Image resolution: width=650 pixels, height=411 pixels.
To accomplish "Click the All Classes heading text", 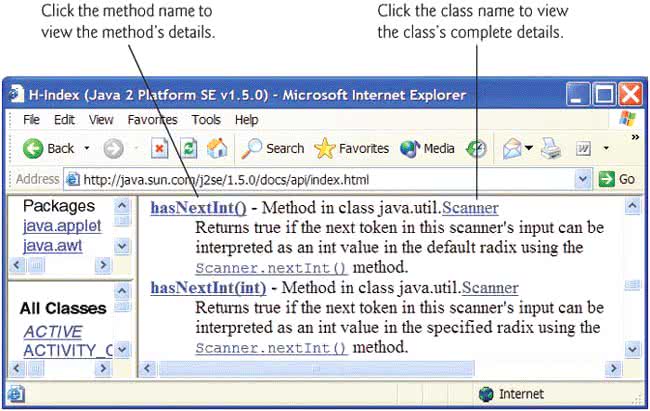I will [63, 308].
